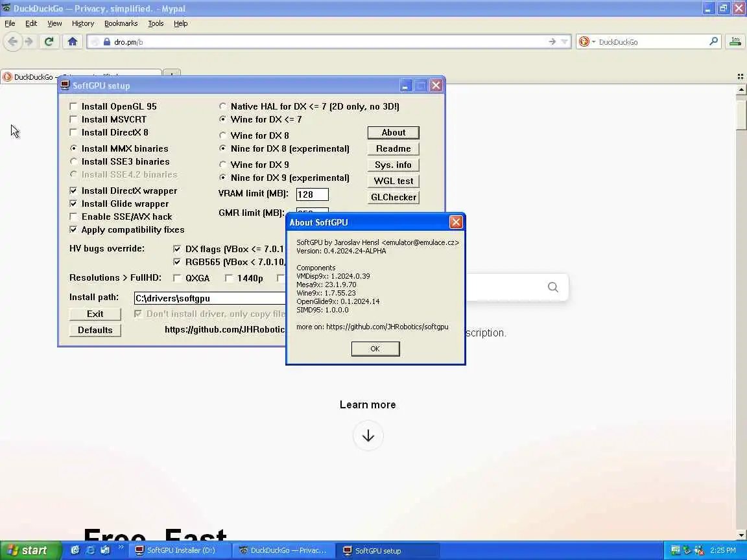The width and height of the screenshot is (747, 560).
Task: Click the green shield tray icon
Action: pyautogui.click(x=687, y=550)
